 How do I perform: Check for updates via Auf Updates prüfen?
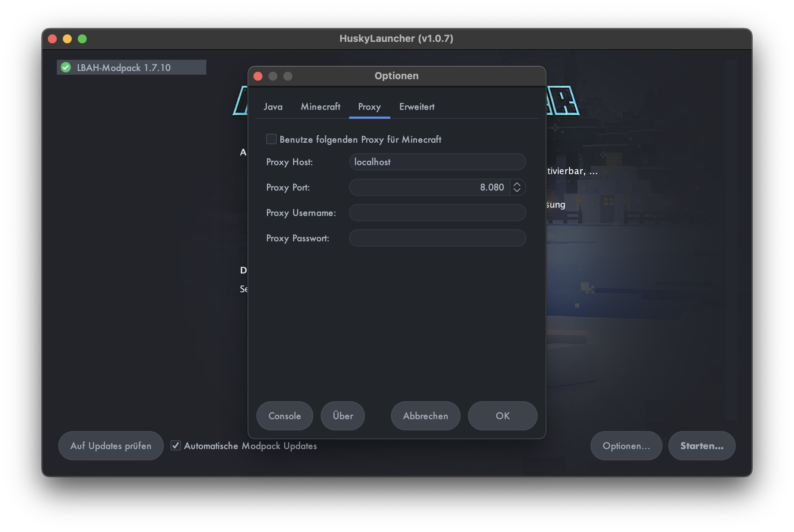coord(111,446)
